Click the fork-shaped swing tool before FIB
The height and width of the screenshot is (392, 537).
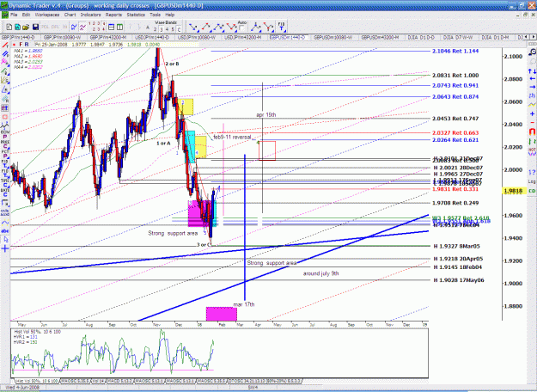pos(269,27)
